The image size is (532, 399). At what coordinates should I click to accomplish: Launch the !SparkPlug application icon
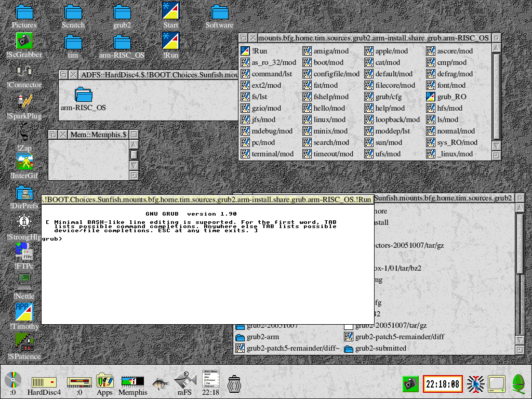(24, 107)
